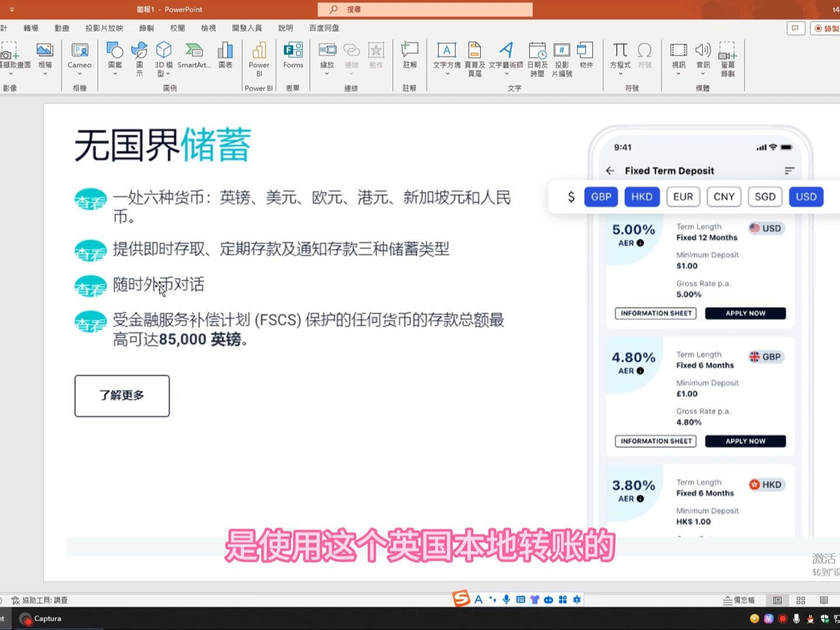
Task: Expand the 圖案 shapes dropdown arrow
Action: [115, 74]
